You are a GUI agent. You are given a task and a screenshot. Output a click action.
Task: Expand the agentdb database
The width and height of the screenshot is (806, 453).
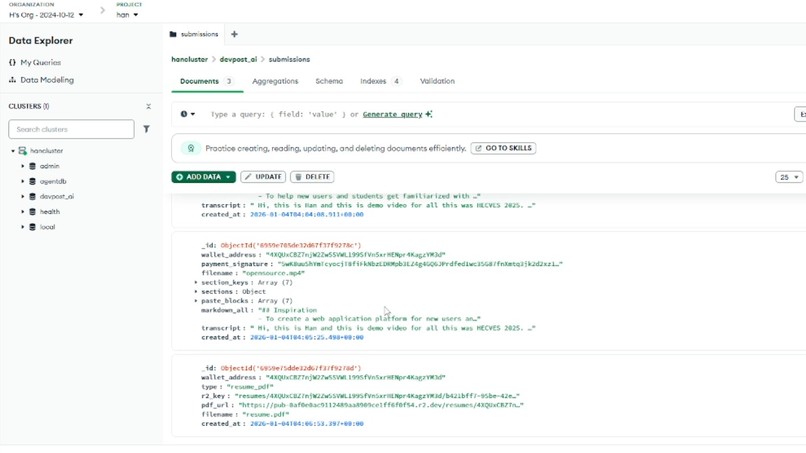(x=23, y=182)
